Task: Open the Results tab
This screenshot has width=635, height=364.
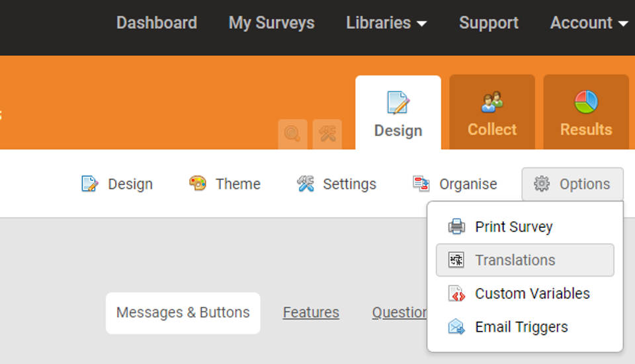Action: point(586,113)
